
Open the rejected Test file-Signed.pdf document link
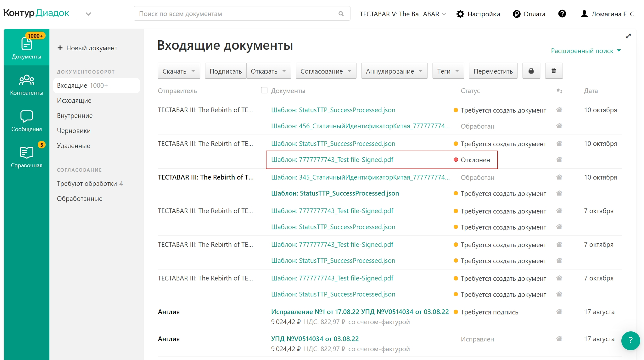coord(332,160)
